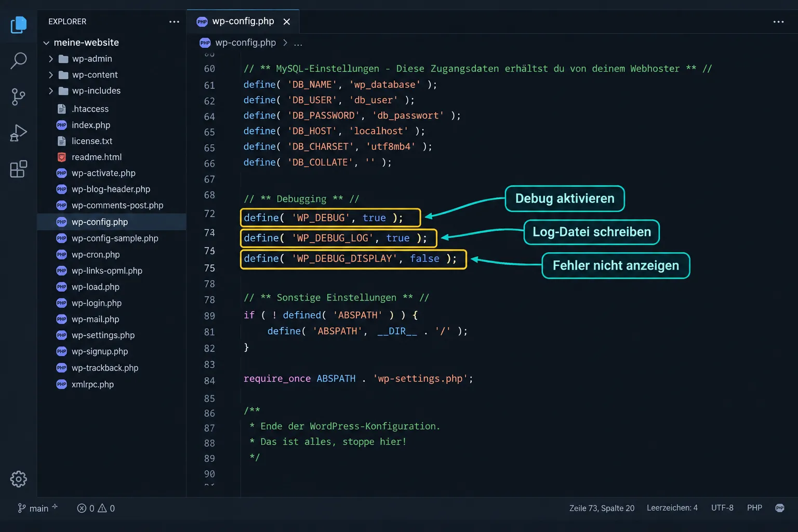Click the PHP status icon in status bar
The width and height of the screenshot is (798, 532).
780,508
